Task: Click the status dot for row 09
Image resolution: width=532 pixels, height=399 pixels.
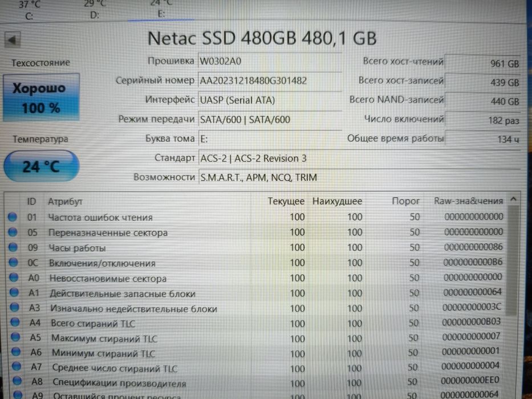Action: coord(13,247)
